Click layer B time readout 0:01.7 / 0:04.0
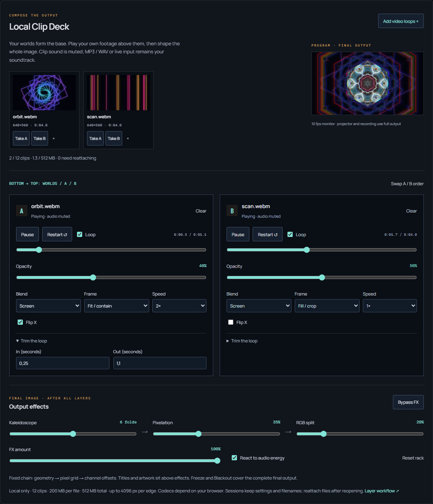Viewport: 433px width, 504px height. tap(401, 235)
